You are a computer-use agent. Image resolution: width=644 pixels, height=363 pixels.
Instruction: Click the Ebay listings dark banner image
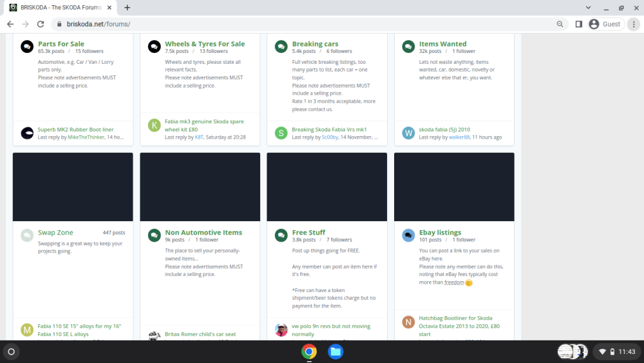click(454, 187)
